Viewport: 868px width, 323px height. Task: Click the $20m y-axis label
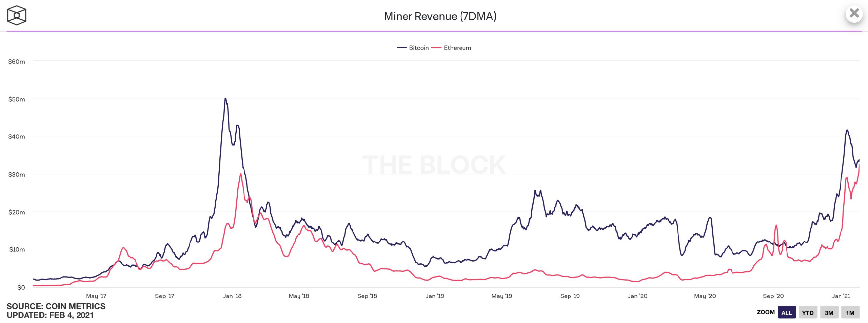pos(17,212)
